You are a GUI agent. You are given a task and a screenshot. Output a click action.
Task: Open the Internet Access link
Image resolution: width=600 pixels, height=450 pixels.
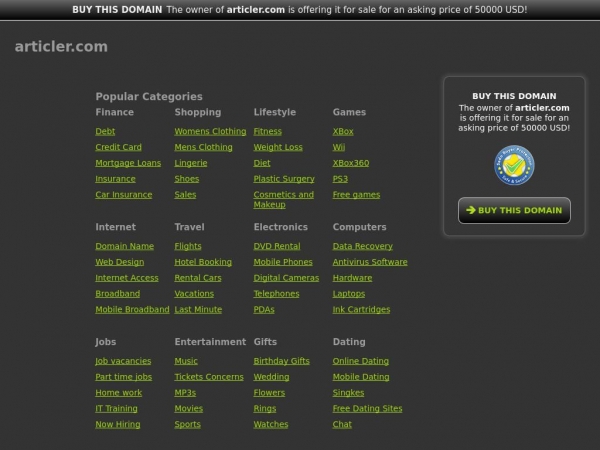(127, 278)
